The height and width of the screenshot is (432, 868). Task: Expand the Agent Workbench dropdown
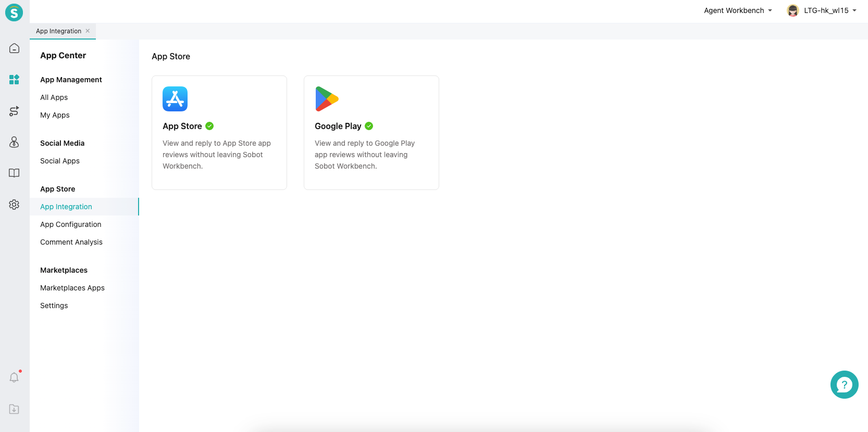[x=737, y=10]
